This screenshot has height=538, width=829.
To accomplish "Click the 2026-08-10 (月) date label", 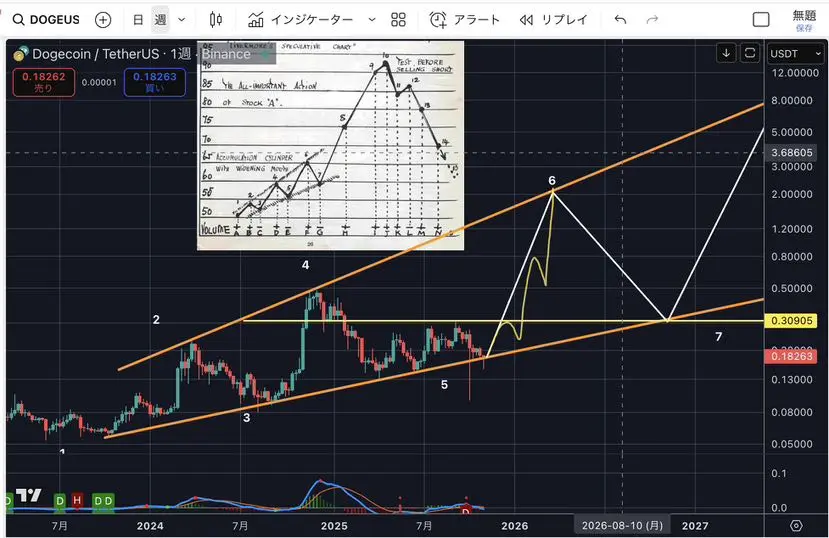I will tap(622, 526).
